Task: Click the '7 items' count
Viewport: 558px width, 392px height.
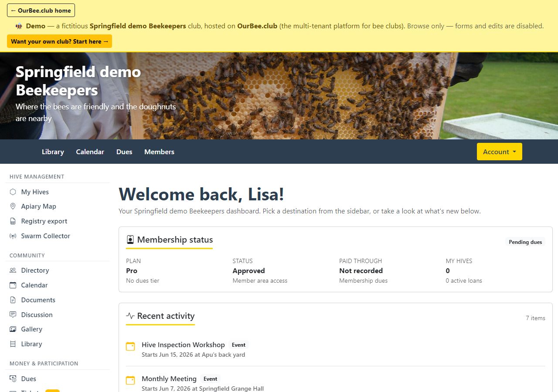Action: coord(535,318)
